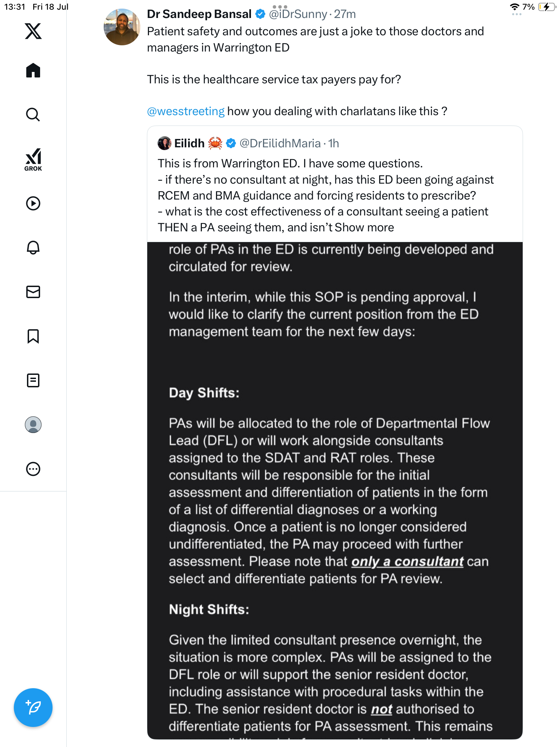This screenshot has width=560, height=747.
Task: Open the @wesstreeting mention link
Action: (x=186, y=111)
